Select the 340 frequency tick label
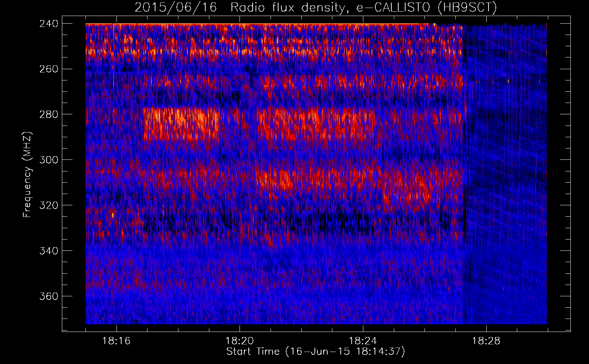This screenshot has height=364, width=589. 49,251
